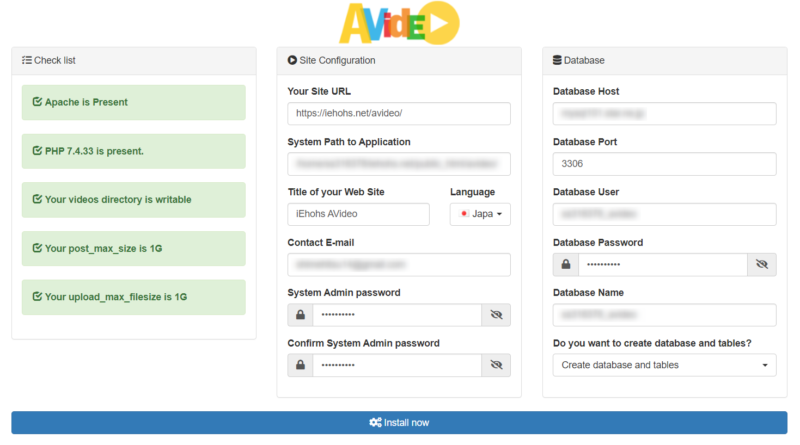Click the Install now button
The height and width of the screenshot is (445, 800).
click(399, 423)
